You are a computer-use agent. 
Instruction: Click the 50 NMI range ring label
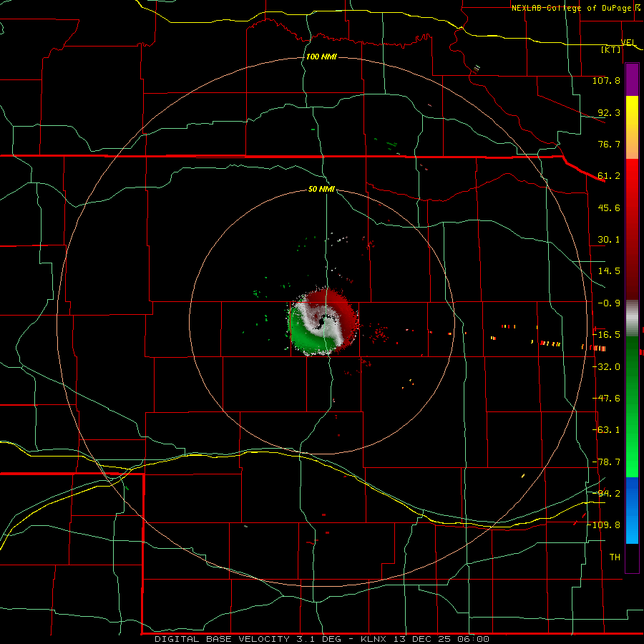[x=321, y=189]
